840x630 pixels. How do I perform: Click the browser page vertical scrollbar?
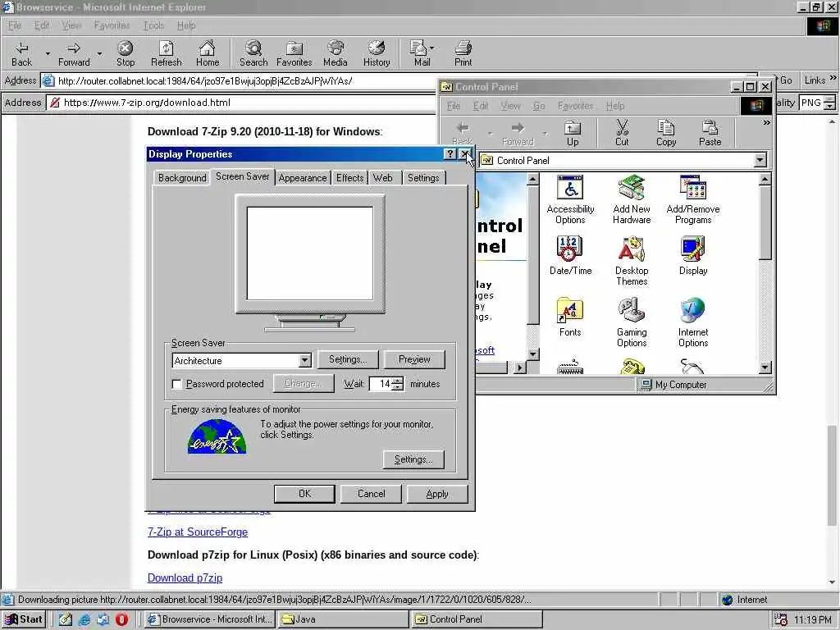[832, 351]
